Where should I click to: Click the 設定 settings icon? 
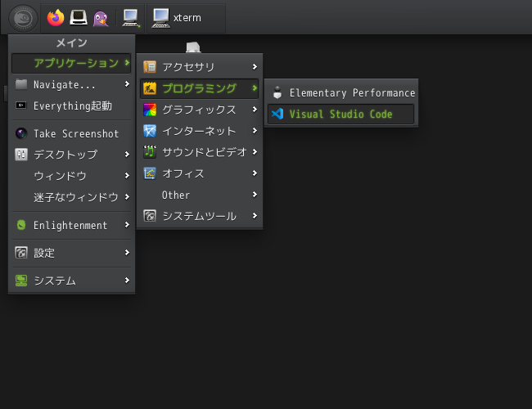(21, 253)
